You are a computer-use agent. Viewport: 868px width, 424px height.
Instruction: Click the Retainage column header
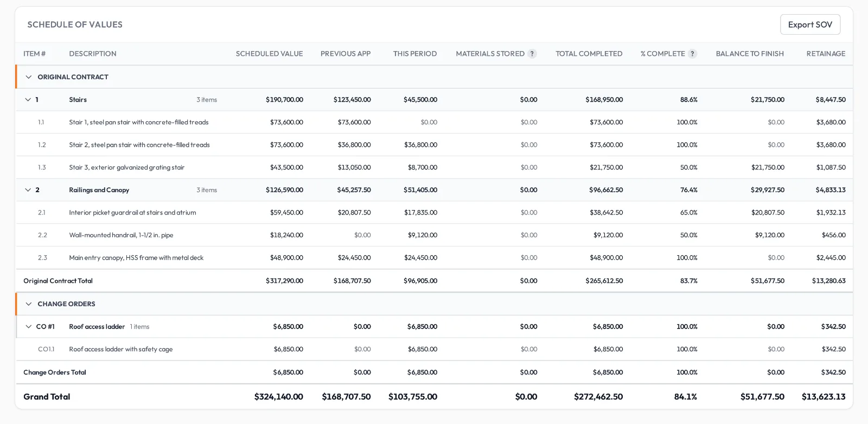coord(826,54)
